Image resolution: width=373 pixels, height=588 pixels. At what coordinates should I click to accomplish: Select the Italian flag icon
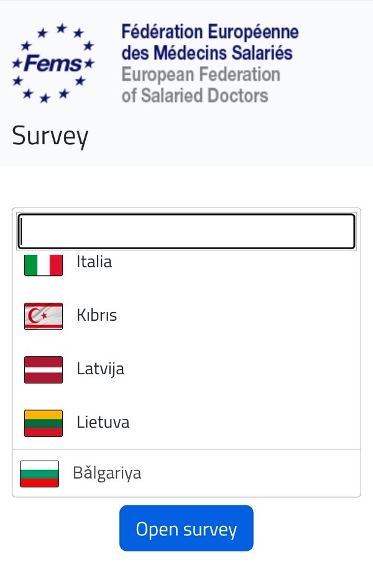click(44, 265)
